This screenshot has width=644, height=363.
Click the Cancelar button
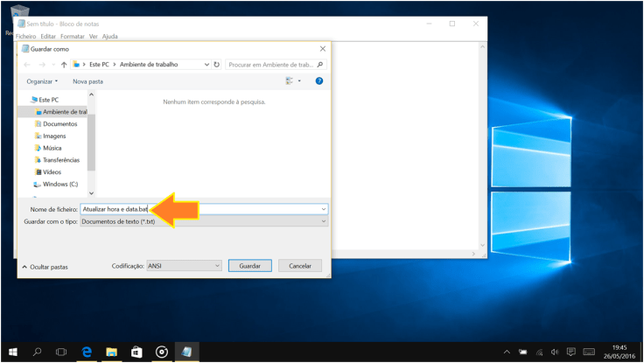(x=300, y=265)
